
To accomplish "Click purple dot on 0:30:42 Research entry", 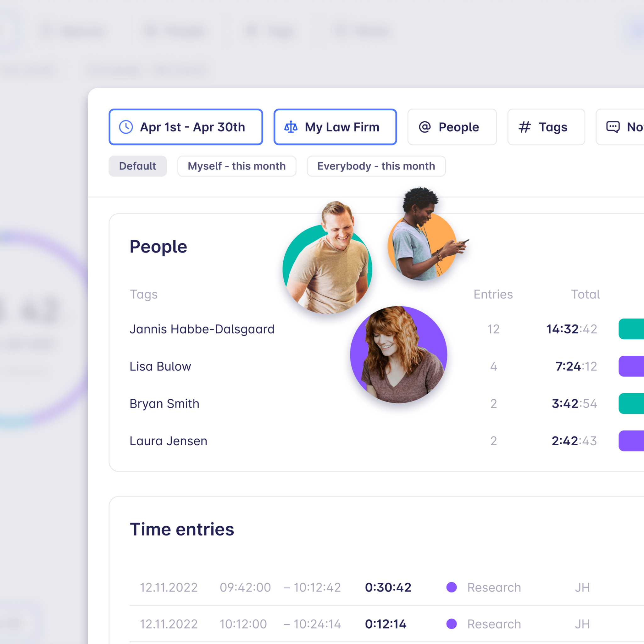I will (x=451, y=587).
